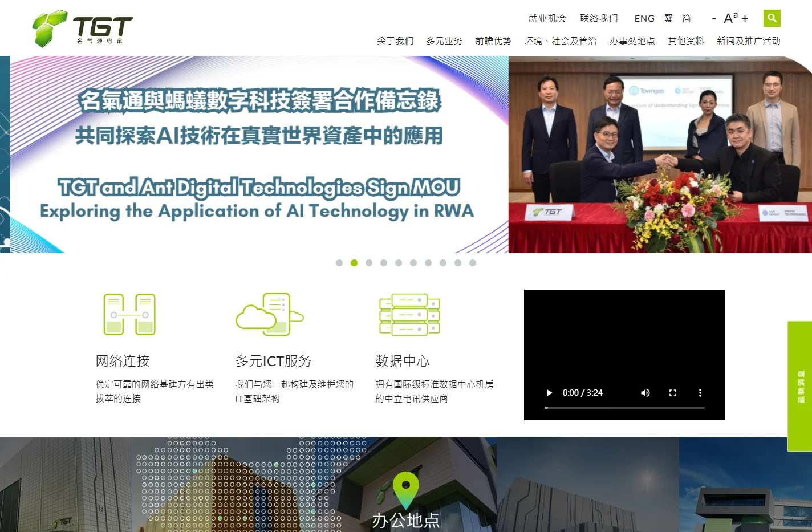The width and height of the screenshot is (812, 532).
Task: Switch to Traditional Chinese (繁)
Action: click(x=668, y=18)
